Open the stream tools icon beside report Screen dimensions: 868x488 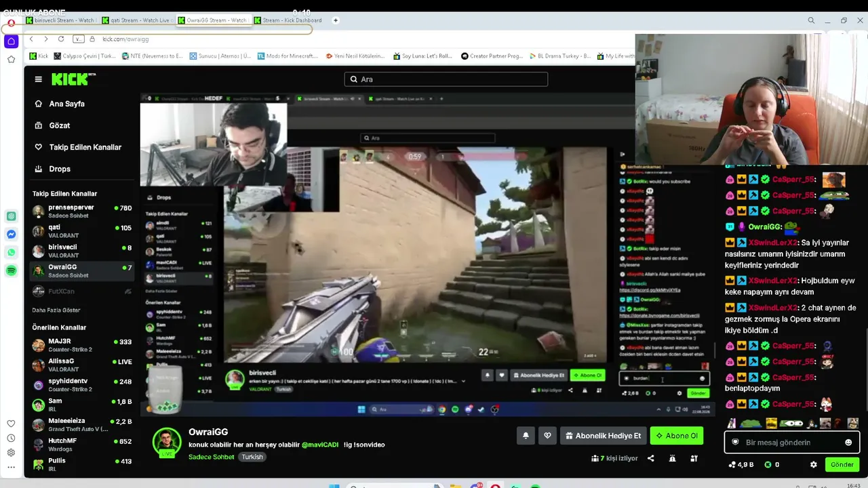pyautogui.click(x=694, y=458)
